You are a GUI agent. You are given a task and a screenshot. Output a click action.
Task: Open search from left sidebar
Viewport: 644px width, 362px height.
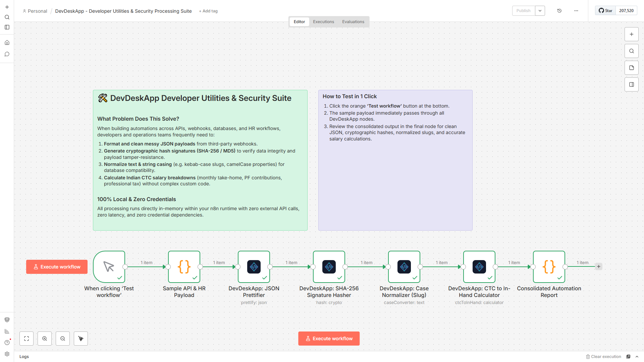[7, 17]
